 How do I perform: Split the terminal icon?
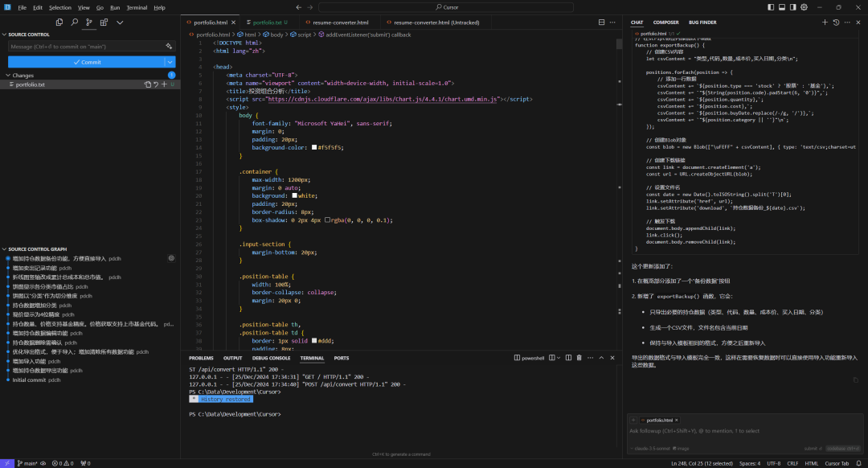coord(568,358)
